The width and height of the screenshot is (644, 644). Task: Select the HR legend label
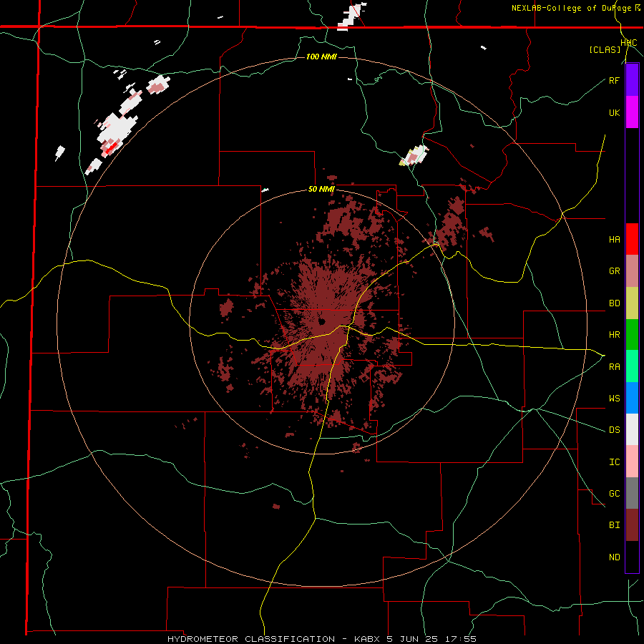click(x=614, y=335)
